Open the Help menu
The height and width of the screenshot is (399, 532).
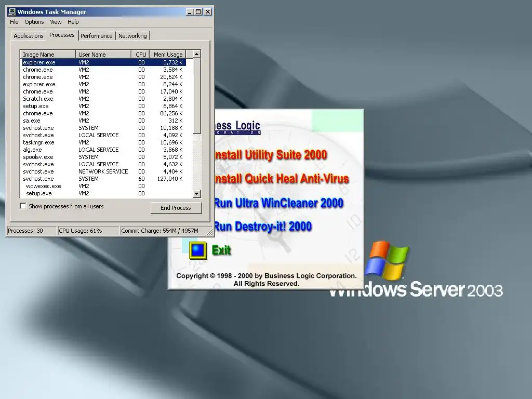point(73,22)
